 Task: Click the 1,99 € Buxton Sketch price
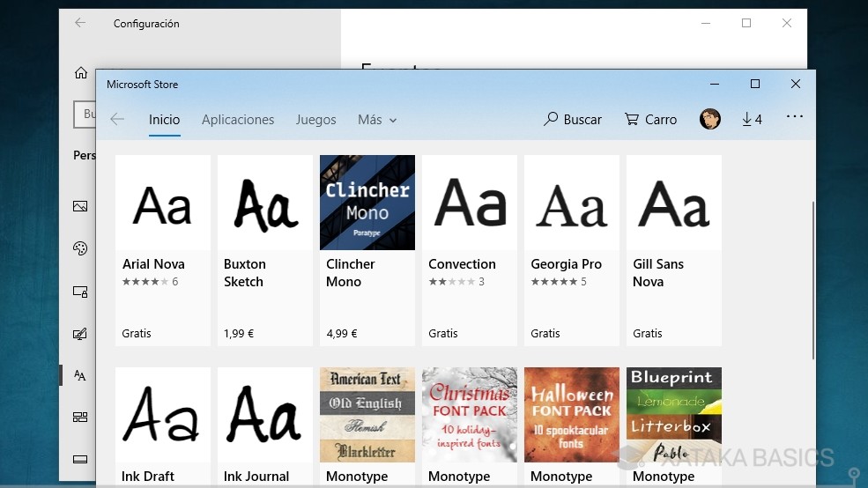click(239, 334)
